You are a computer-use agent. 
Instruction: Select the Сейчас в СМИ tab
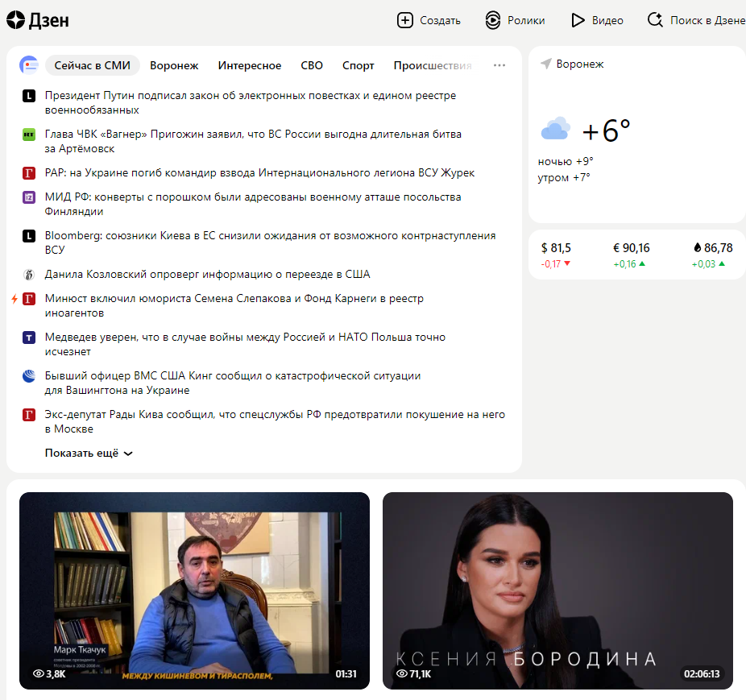point(93,65)
